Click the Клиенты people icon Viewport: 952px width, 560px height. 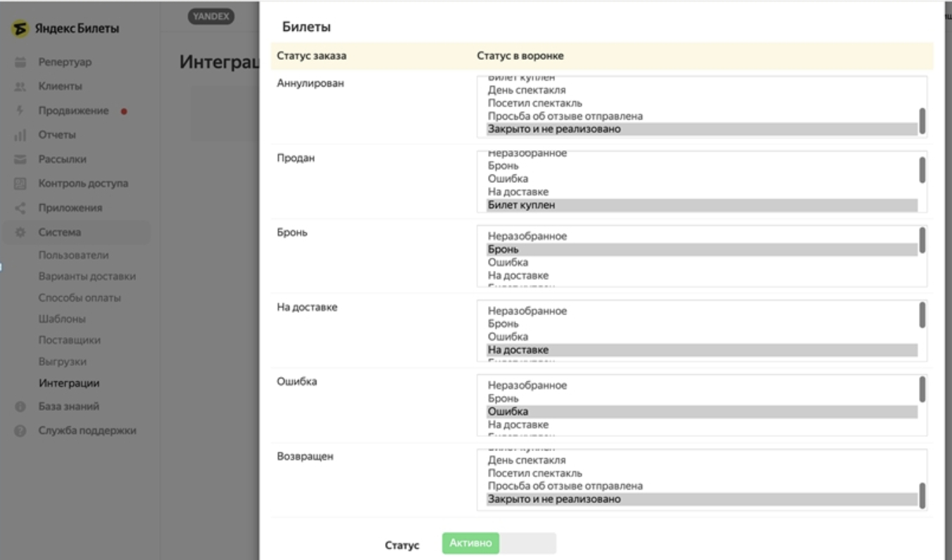coord(20,87)
